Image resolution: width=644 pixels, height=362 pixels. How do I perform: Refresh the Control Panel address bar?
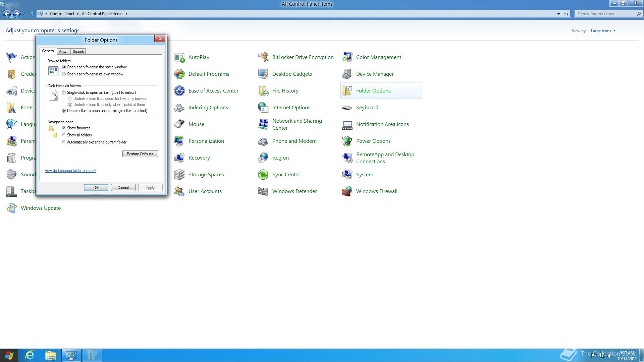coord(566,14)
